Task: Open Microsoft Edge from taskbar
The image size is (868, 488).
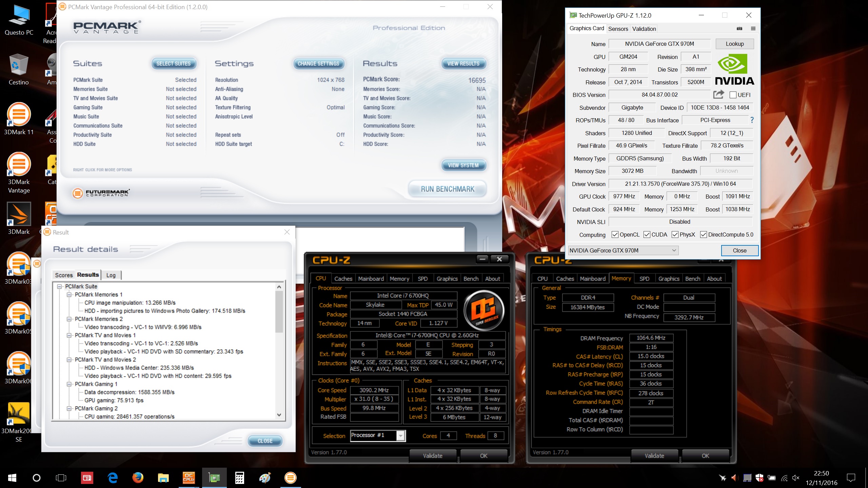Action: pos(113,478)
